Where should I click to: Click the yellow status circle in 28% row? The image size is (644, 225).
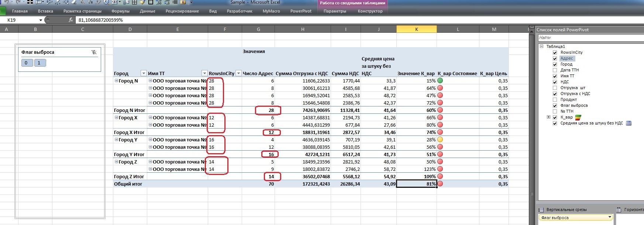[x=440, y=140]
